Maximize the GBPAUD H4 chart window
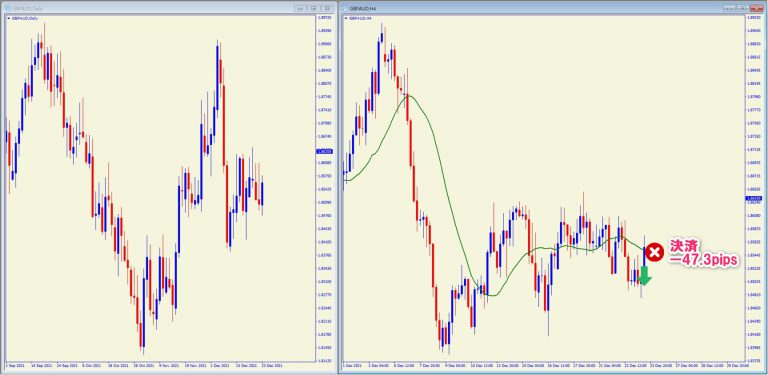 744,8
